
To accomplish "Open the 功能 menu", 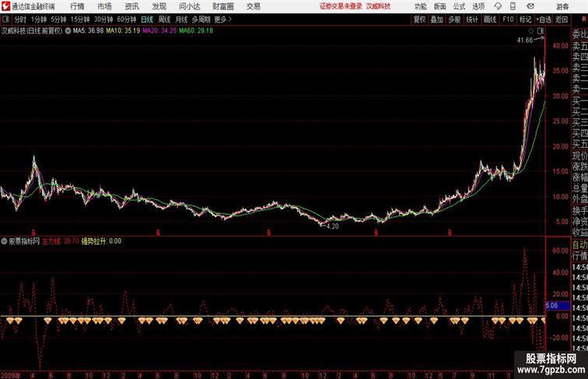I will click(420, 6).
